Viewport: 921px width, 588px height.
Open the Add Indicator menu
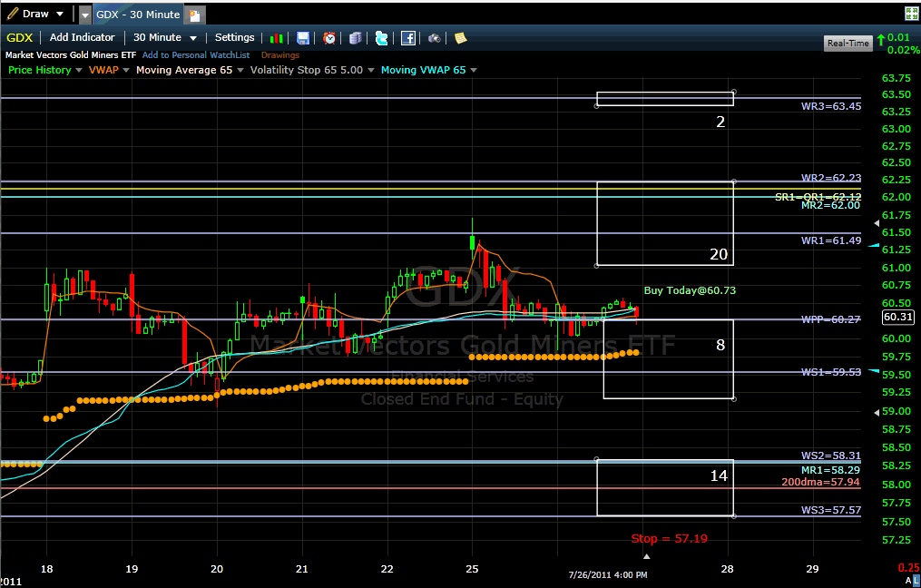(x=83, y=37)
